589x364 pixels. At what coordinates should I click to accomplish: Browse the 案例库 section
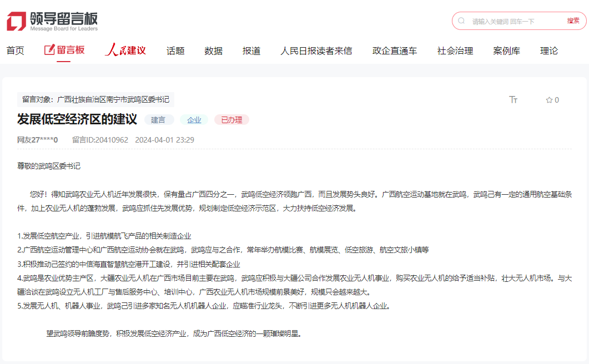tap(506, 50)
